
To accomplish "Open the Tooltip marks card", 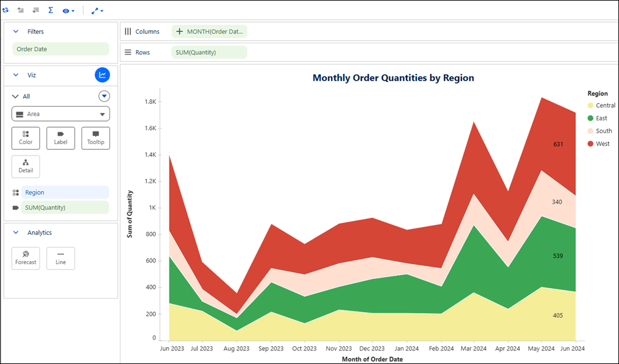I will coord(96,138).
